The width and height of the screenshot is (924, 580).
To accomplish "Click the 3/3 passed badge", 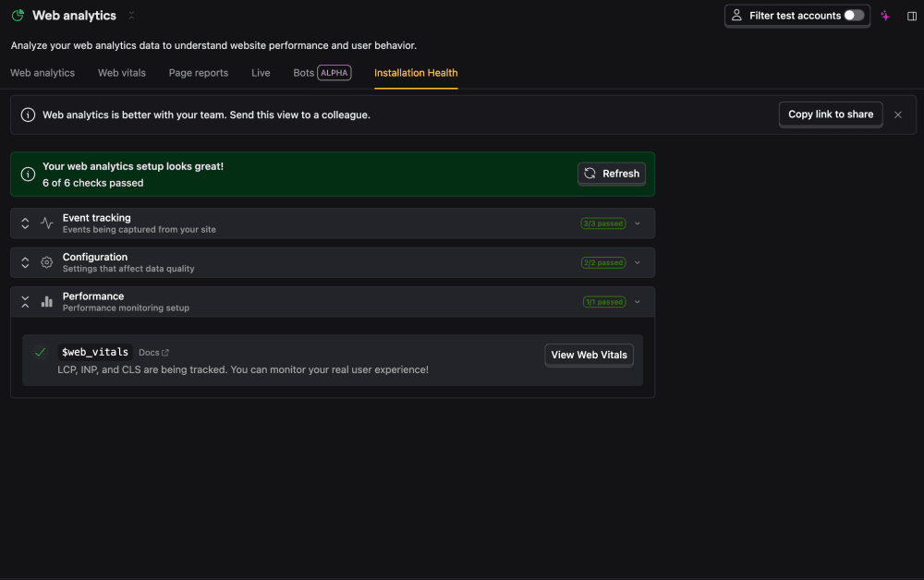I will 602,224.
